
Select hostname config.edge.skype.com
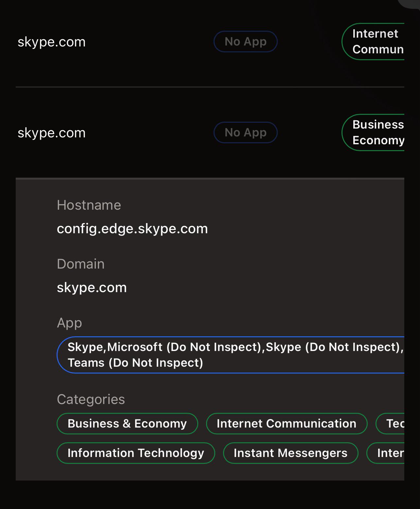coord(132,229)
